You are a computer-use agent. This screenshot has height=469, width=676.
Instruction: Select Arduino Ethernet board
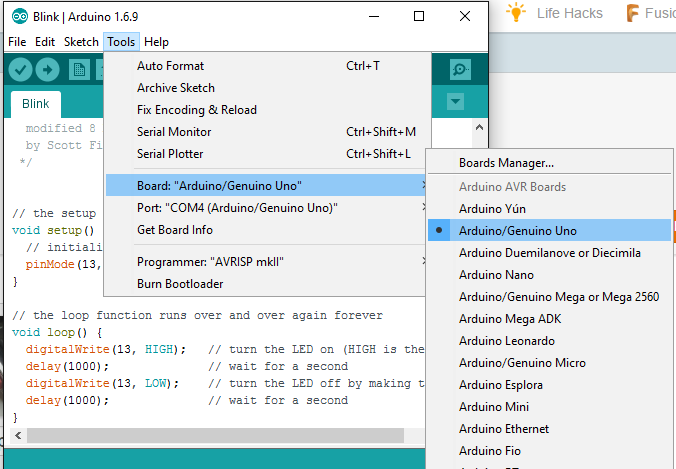pyautogui.click(x=550, y=428)
